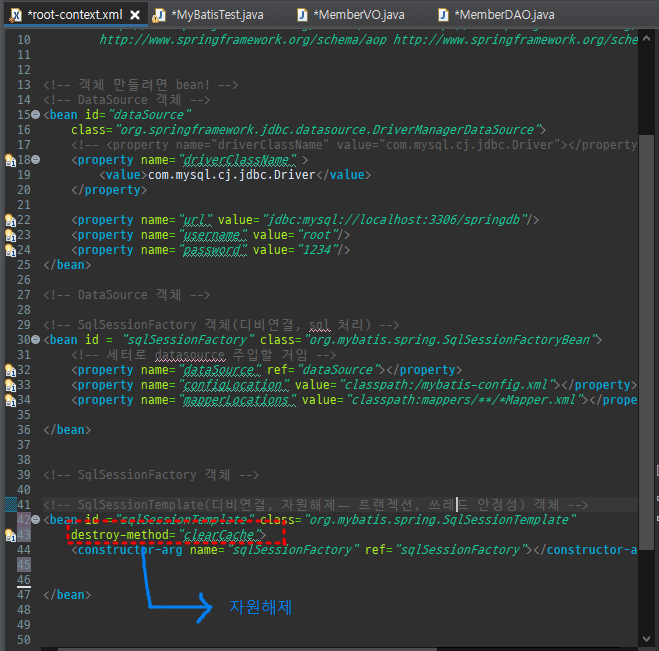Open the MemberDAO.java tab
659x651 pixels.
pos(505,15)
